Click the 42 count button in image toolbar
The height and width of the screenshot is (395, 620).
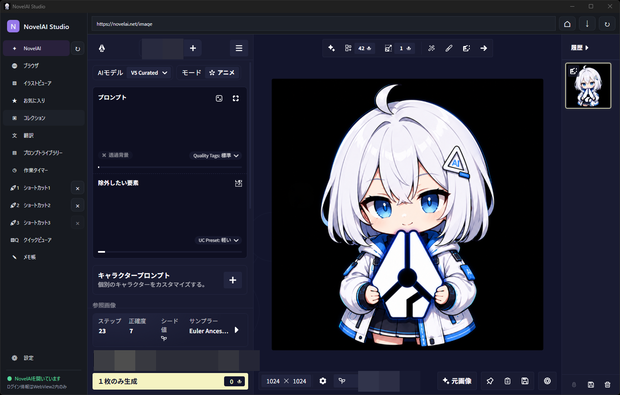[365, 48]
